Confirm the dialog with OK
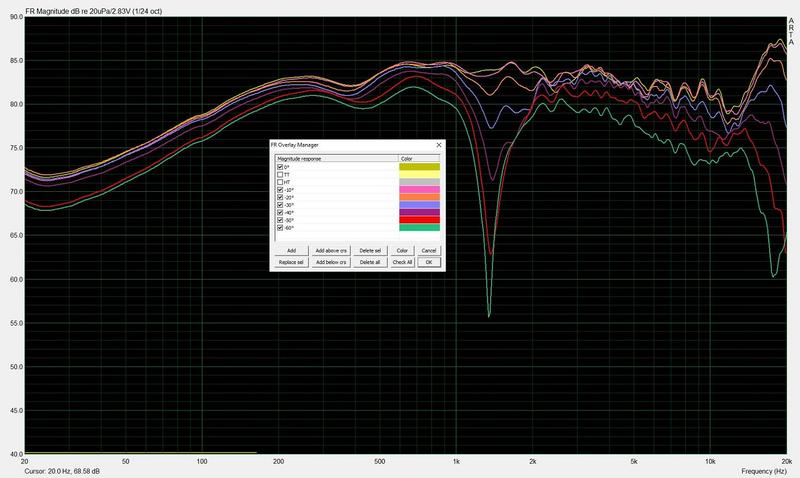 pos(429,262)
